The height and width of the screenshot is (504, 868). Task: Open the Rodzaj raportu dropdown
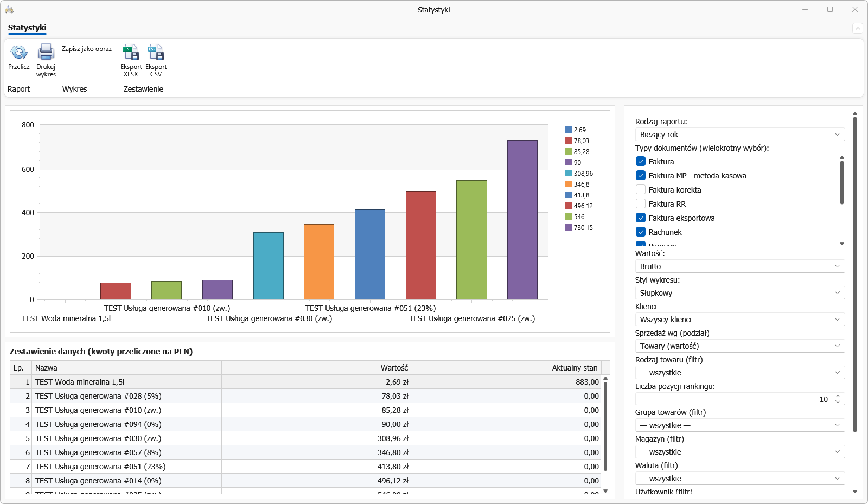coord(740,135)
